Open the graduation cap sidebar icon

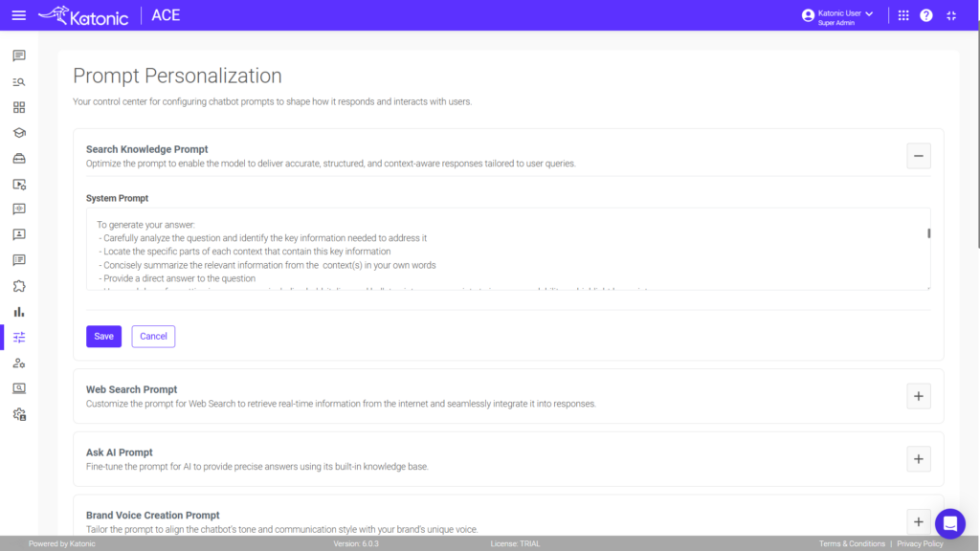[19, 133]
